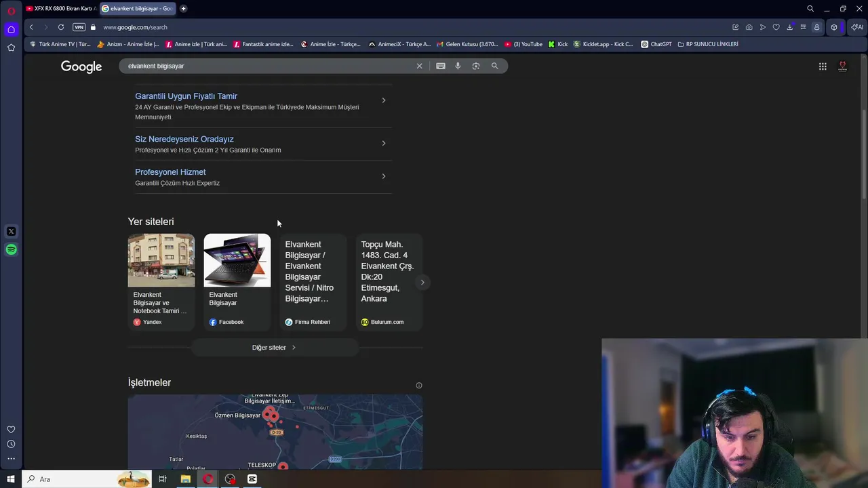Screen dimensions: 868x488
Task: Open Spotify in the sidebar
Action: [11, 249]
